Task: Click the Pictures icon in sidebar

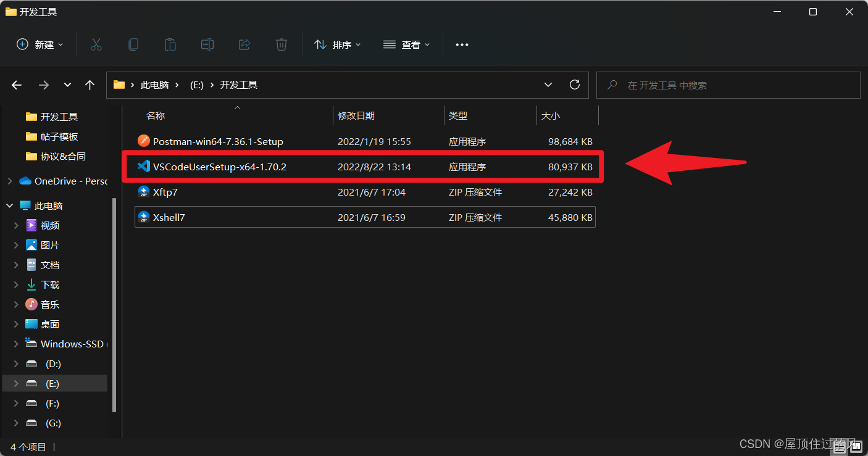Action: point(31,245)
